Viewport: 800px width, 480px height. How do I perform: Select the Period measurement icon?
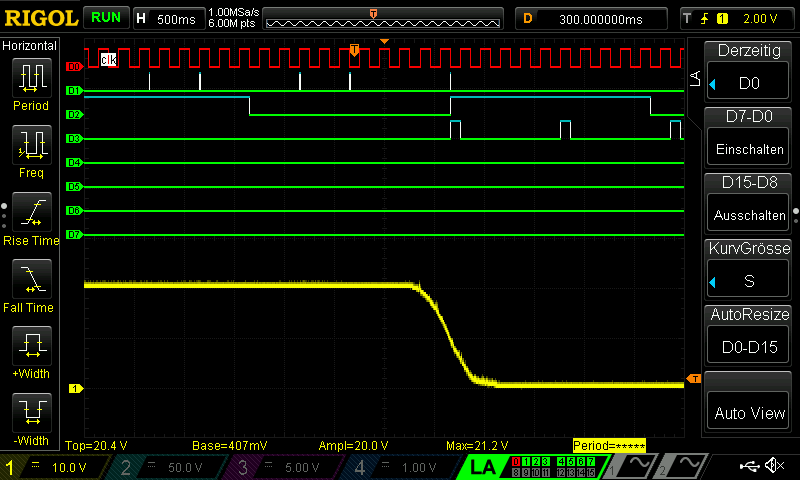[30, 83]
